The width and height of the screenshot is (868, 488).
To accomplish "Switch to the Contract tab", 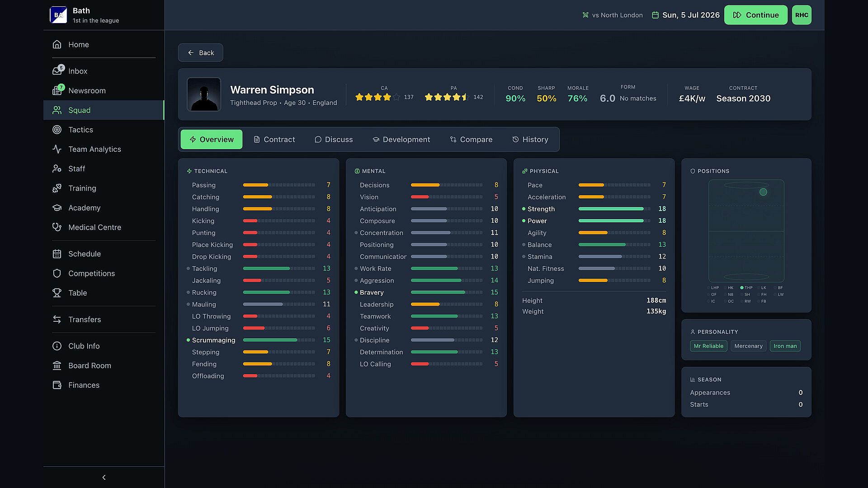I will [274, 140].
